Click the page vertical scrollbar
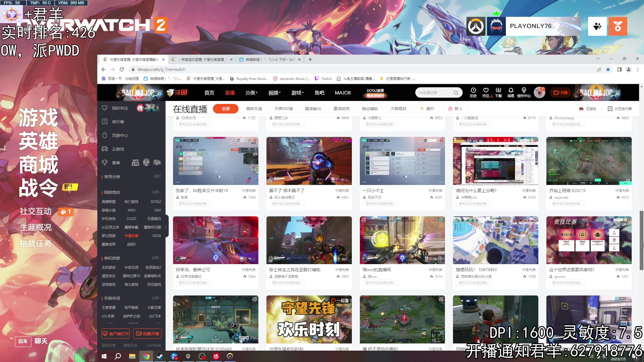Screen dimensions: 644x362 click(x=641, y=240)
